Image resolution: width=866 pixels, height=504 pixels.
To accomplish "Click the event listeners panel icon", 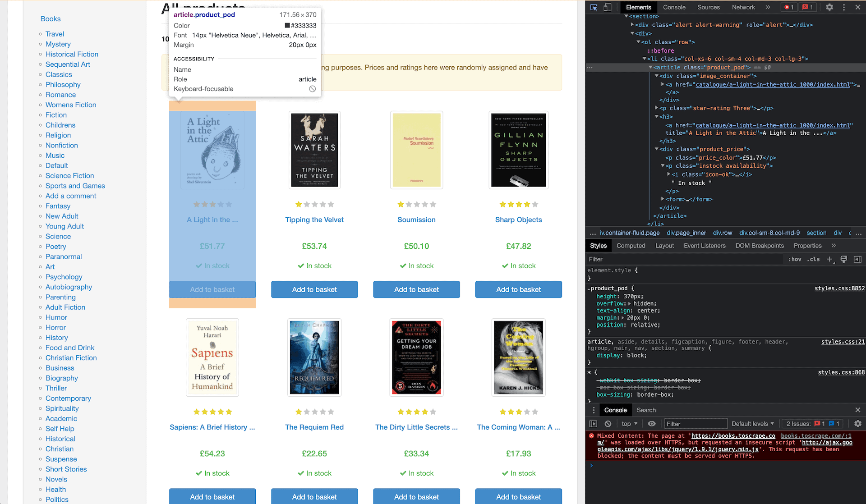I will (x=705, y=245).
